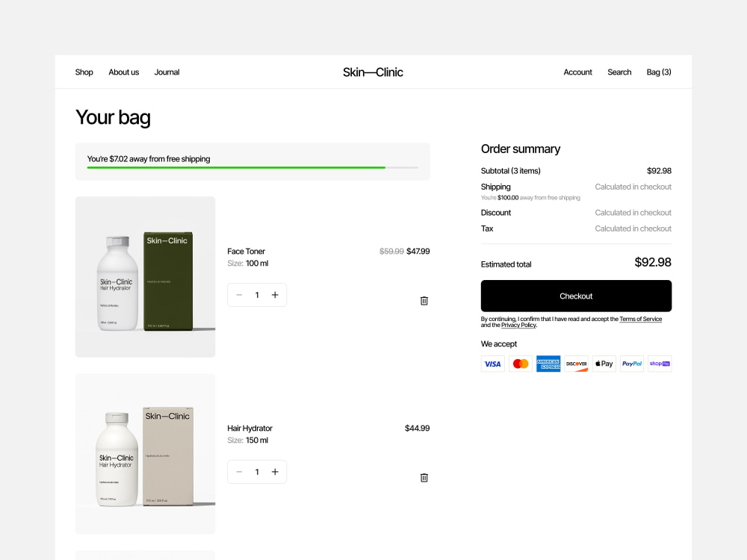The width and height of the screenshot is (747, 560).
Task: Click the free shipping progress bar
Action: [252, 167]
